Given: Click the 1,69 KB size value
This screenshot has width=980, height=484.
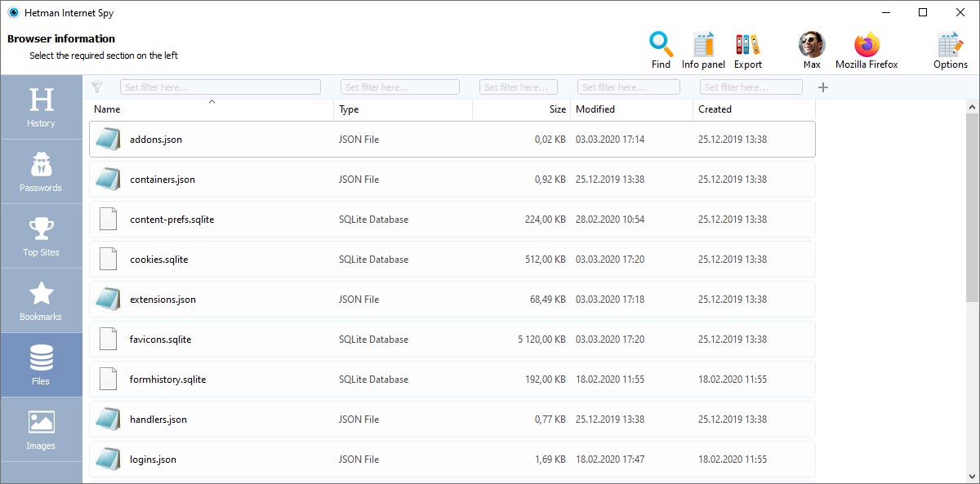Looking at the screenshot, I should click(x=550, y=460).
